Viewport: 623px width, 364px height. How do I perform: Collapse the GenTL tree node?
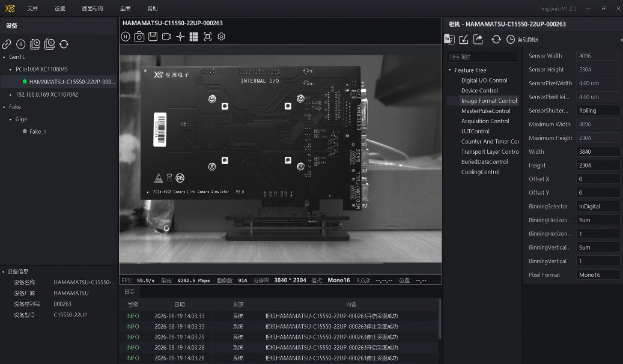click(x=4, y=57)
